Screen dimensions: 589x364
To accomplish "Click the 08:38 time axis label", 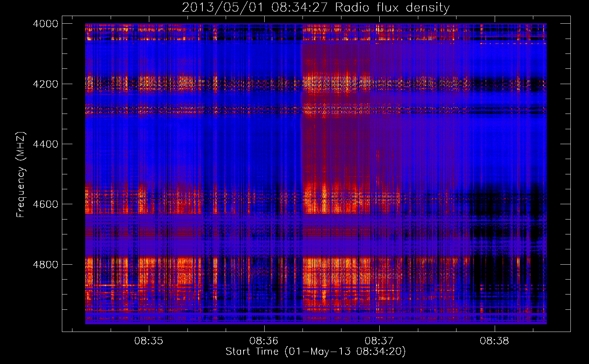I will coord(494,341).
